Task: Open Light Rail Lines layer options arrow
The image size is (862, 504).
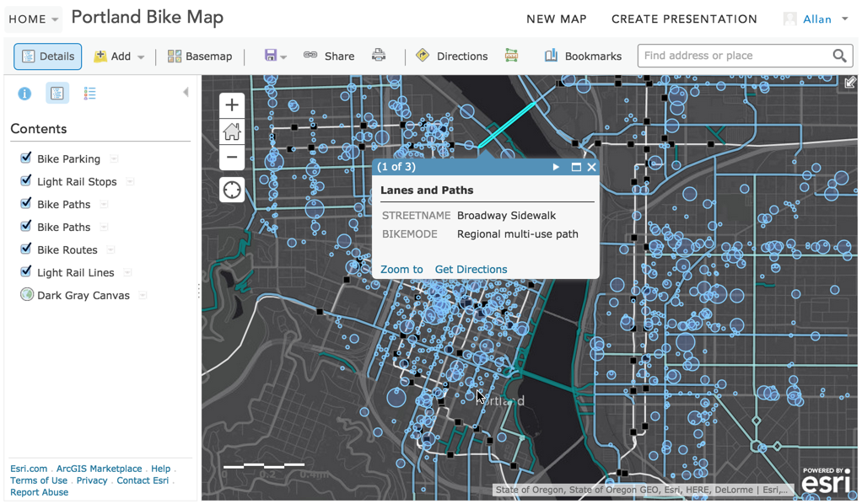Action: [x=127, y=272]
